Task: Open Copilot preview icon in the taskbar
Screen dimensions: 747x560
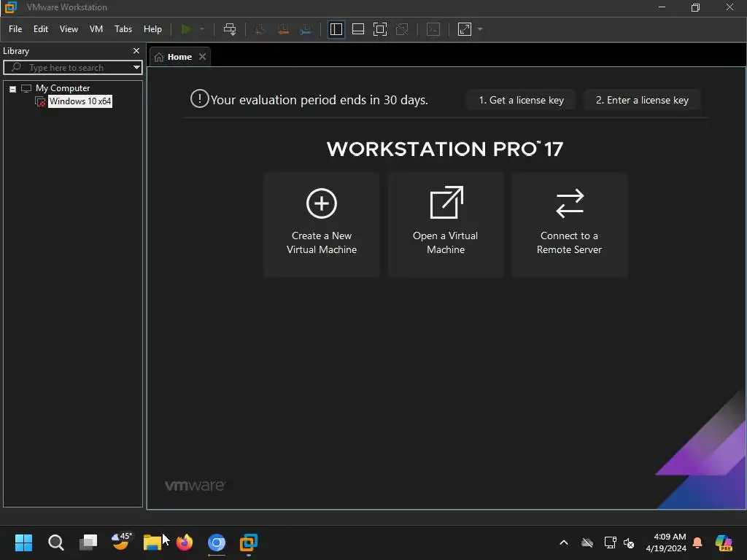Action: pyautogui.click(x=724, y=542)
